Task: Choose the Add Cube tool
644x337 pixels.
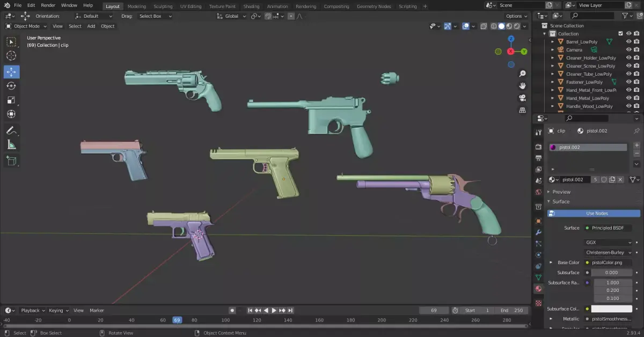Action: pos(11,160)
